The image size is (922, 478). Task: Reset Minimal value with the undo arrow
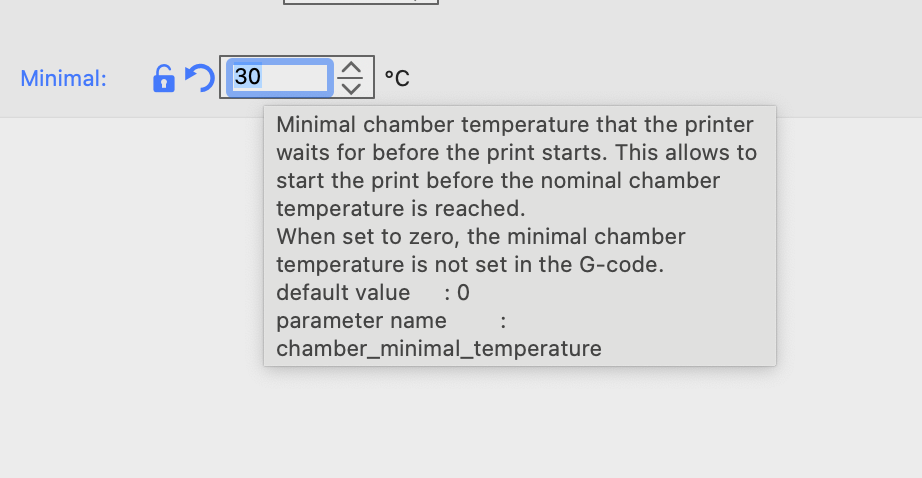click(x=200, y=78)
